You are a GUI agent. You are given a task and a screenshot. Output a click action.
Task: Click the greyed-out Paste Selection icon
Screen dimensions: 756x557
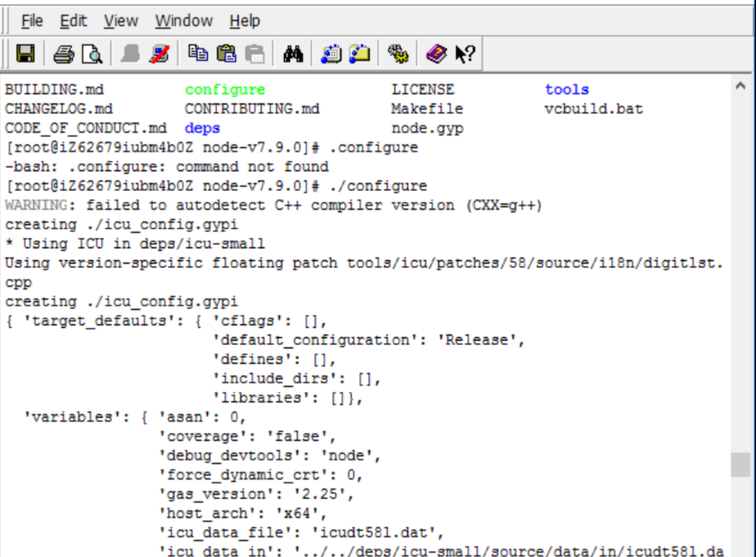click(x=256, y=55)
